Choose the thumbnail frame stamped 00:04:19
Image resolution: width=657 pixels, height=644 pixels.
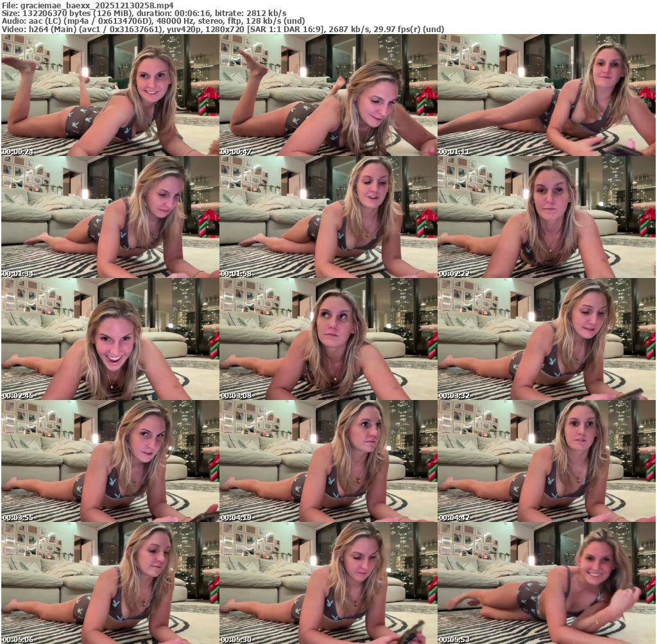(x=328, y=461)
